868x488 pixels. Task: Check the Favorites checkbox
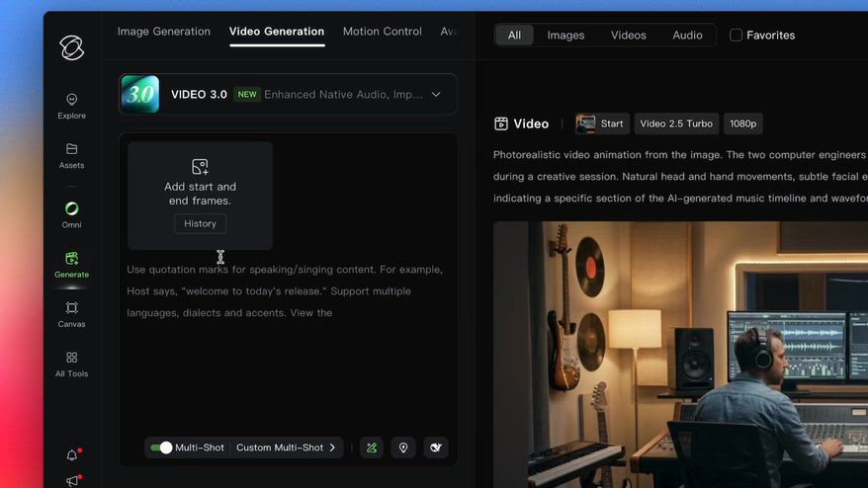click(x=736, y=36)
